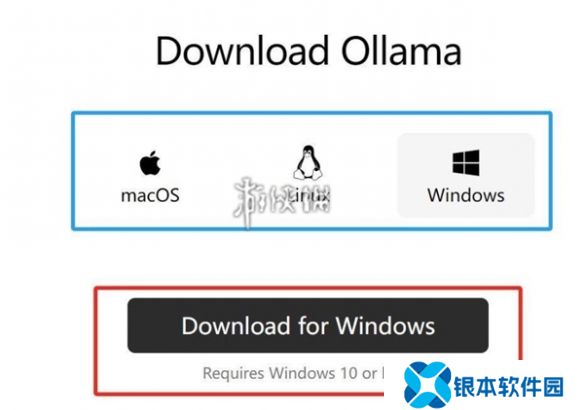Click the word "Download" in the page title
Image resolution: width=584 pixels, height=410 pixels.
pyautogui.click(x=242, y=51)
